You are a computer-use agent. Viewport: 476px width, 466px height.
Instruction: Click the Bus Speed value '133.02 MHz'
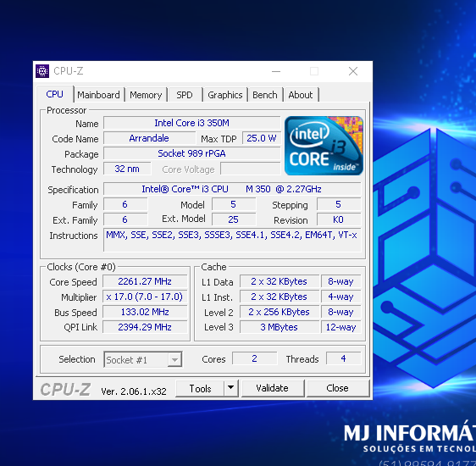tap(145, 312)
